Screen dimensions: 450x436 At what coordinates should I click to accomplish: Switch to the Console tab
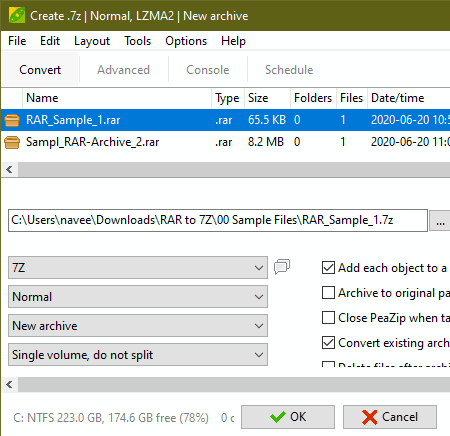208,70
